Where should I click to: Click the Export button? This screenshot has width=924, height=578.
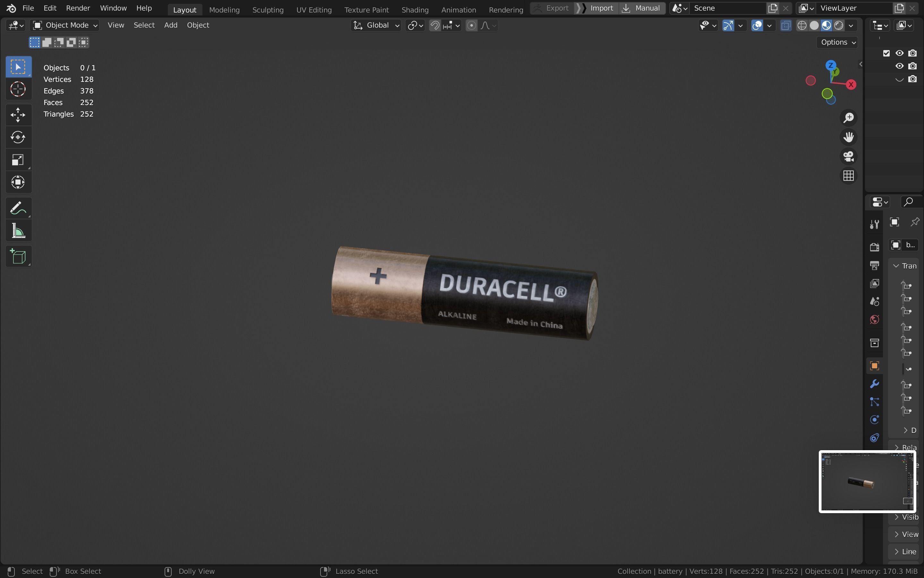coord(552,8)
